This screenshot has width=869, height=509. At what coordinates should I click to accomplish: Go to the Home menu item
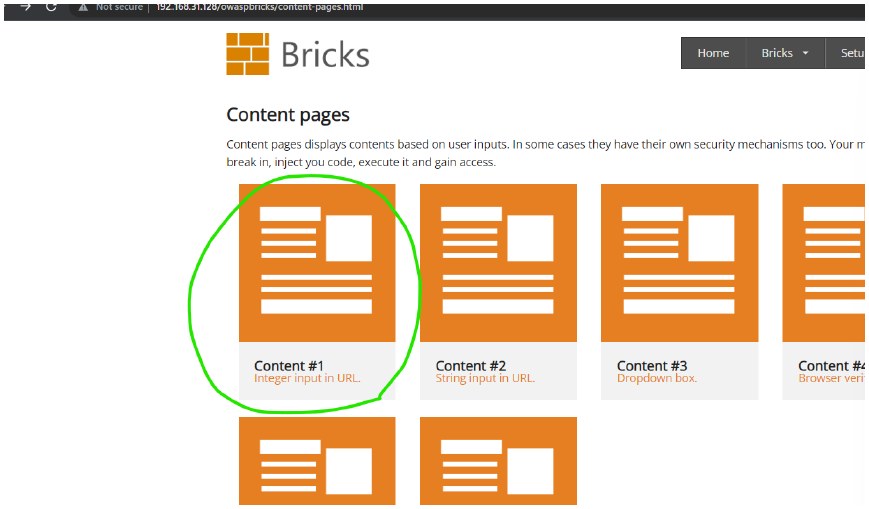coord(713,53)
